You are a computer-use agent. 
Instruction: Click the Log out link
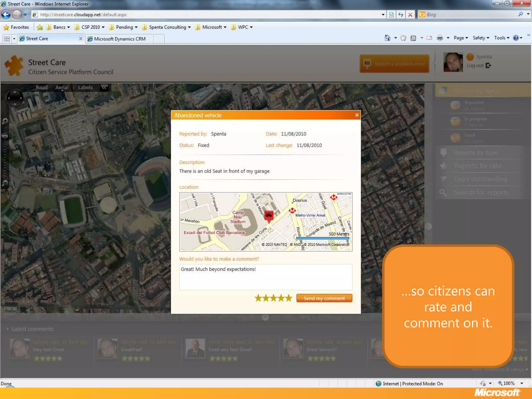[x=475, y=65]
